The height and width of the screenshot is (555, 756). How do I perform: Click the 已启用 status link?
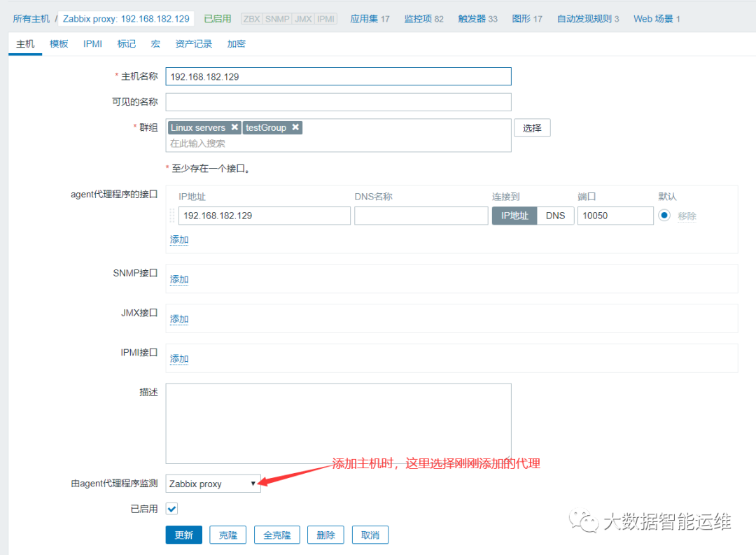click(218, 19)
